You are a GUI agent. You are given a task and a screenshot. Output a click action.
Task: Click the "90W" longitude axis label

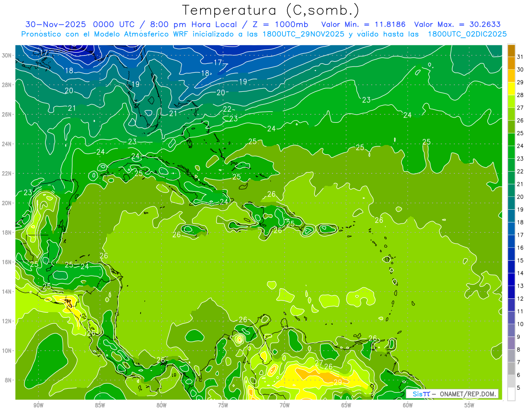pos(38,405)
